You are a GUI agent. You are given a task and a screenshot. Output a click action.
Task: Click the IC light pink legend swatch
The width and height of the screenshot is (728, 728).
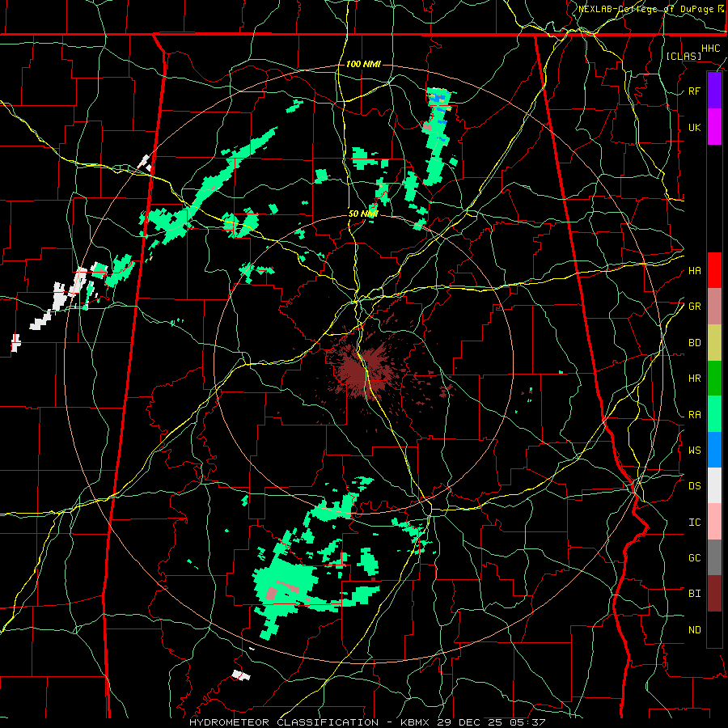click(x=714, y=522)
